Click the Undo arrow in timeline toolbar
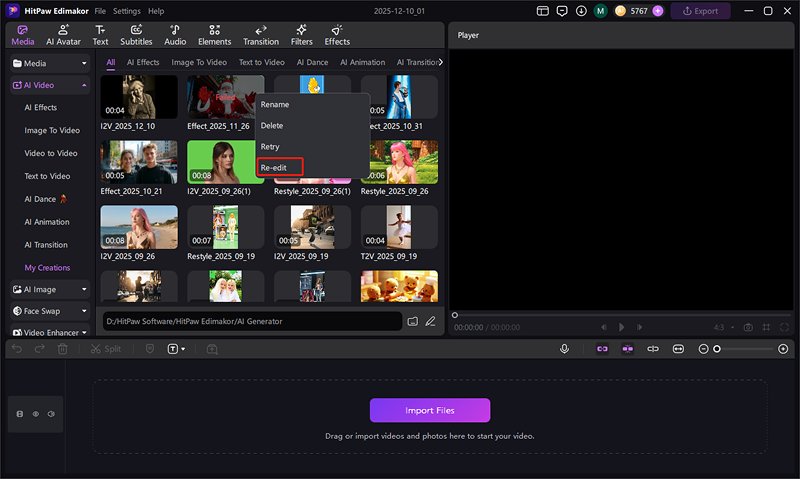The image size is (800, 479). point(17,349)
